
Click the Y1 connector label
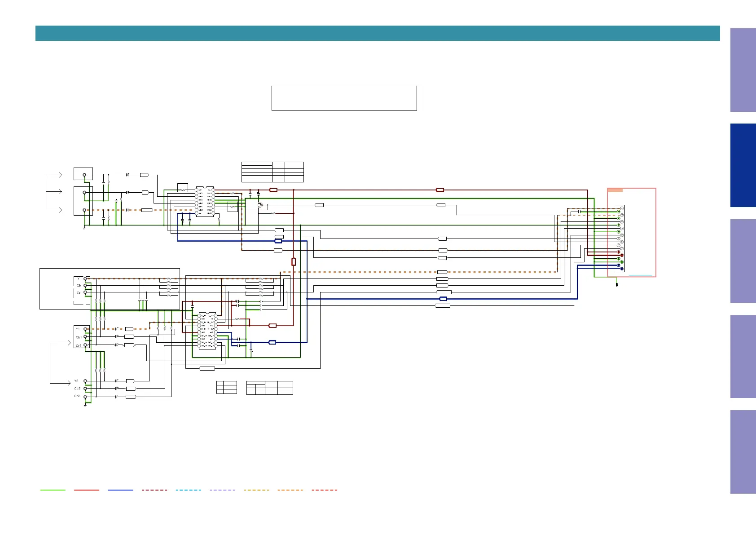(x=78, y=329)
